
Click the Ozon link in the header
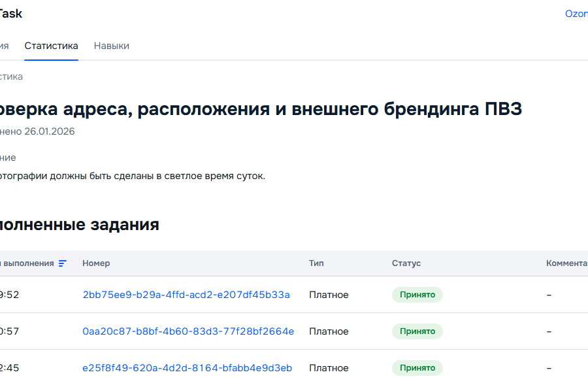[576, 14]
